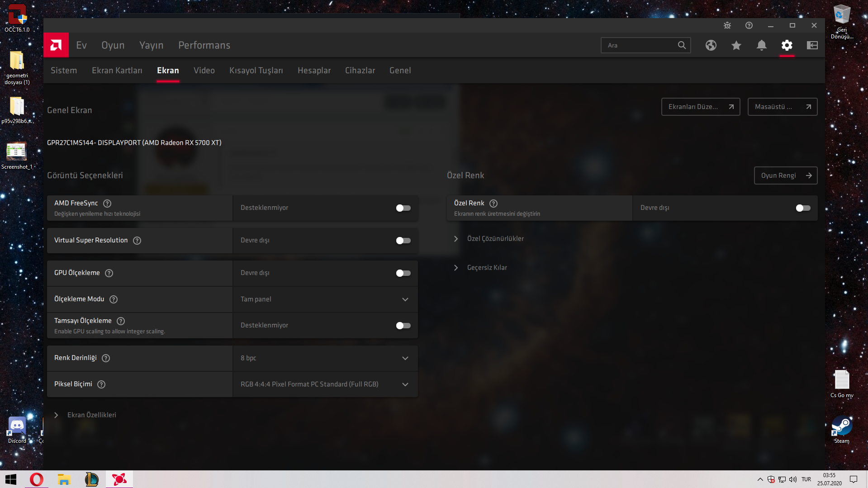Open the Ölçekleme Modu dropdown

point(325,299)
